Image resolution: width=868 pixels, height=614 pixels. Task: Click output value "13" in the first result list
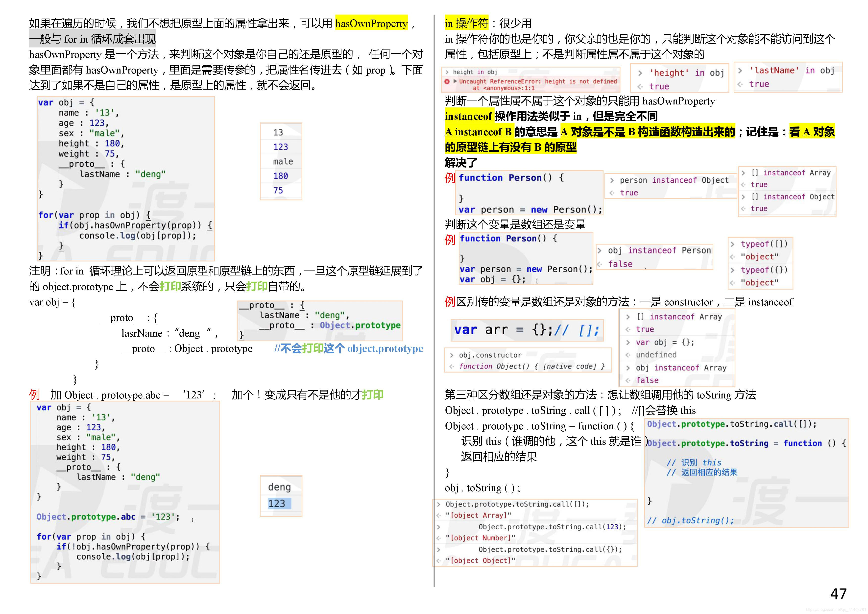tap(278, 132)
